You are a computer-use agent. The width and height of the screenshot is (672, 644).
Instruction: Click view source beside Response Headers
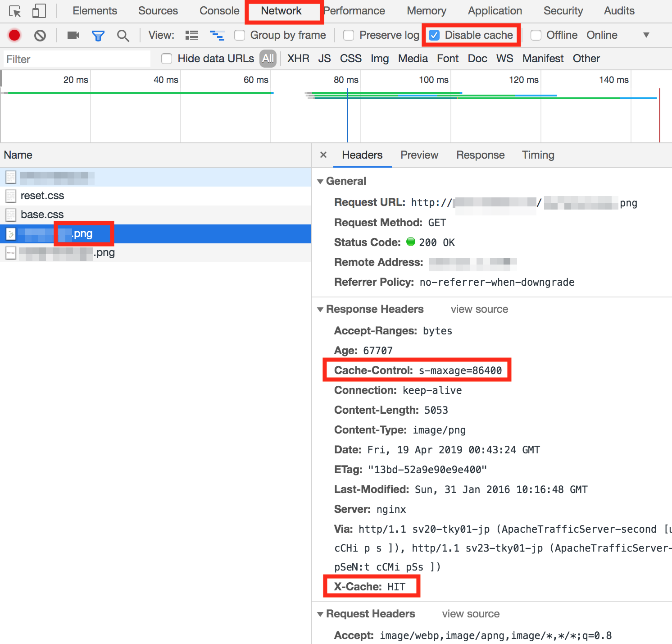tap(479, 309)
